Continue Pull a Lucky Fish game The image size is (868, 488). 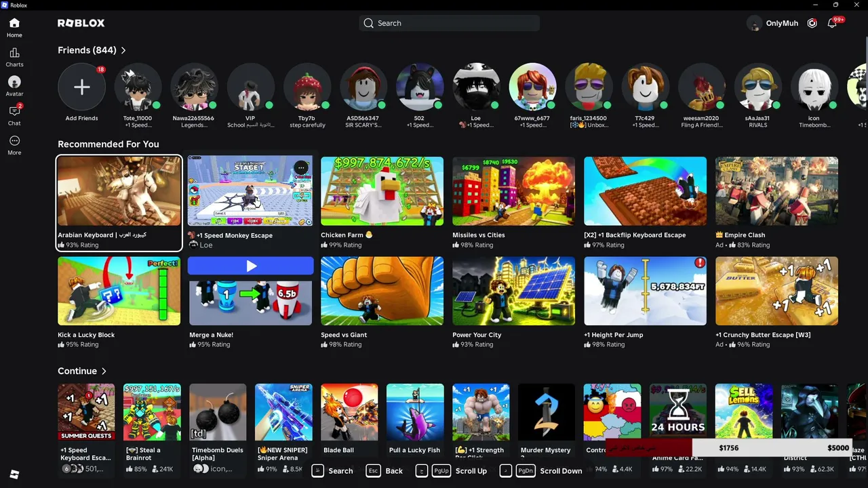pyautogui.click(x=415, y=412)
